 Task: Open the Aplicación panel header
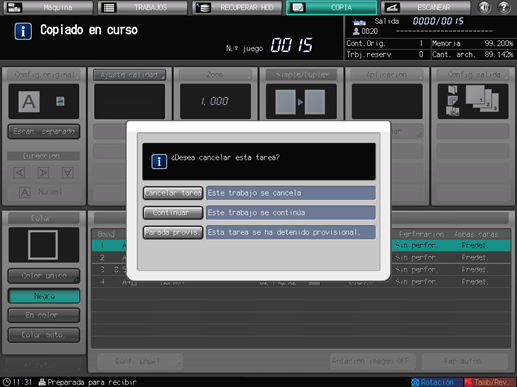[x=387, y=75]
